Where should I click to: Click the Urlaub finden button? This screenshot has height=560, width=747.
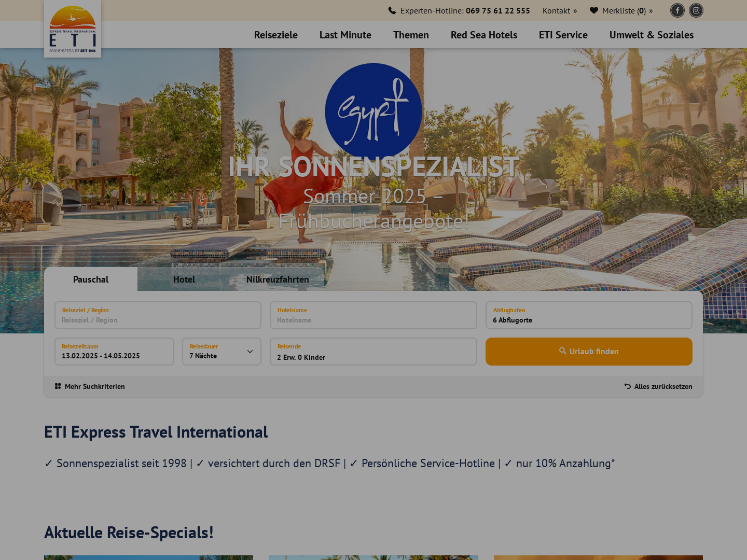pyautogui.click(x=589, y=352)
